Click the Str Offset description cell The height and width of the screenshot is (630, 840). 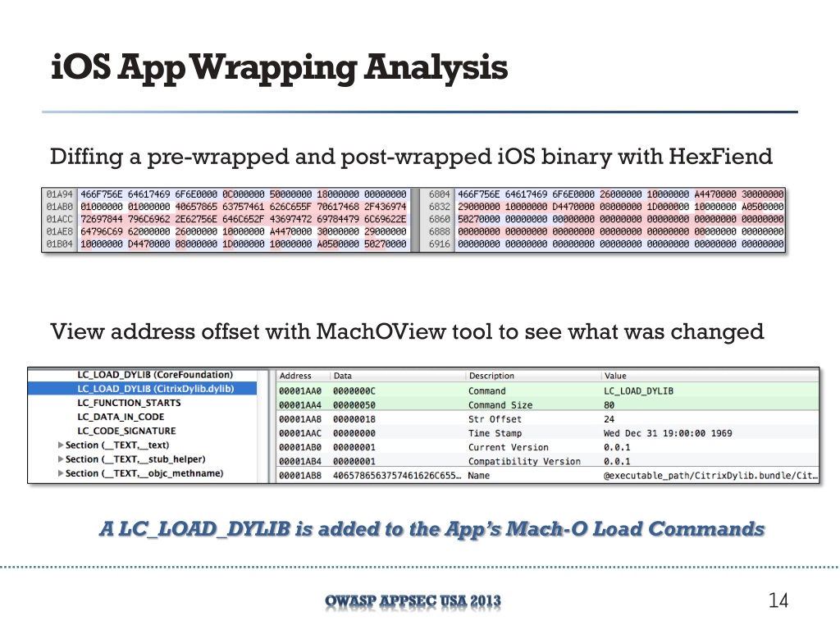pyautogui.click(x=495, y=419)
